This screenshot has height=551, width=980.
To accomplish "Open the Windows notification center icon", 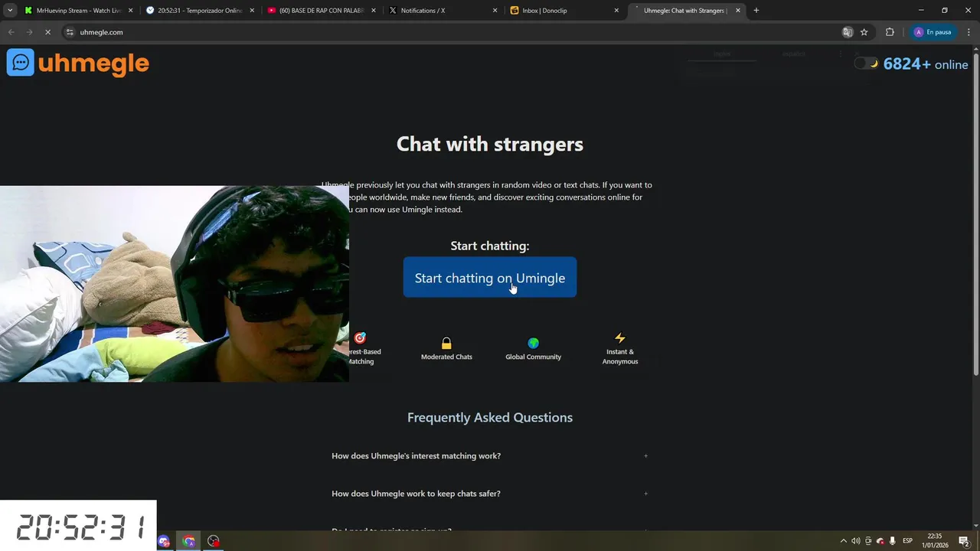I will 964,541.
